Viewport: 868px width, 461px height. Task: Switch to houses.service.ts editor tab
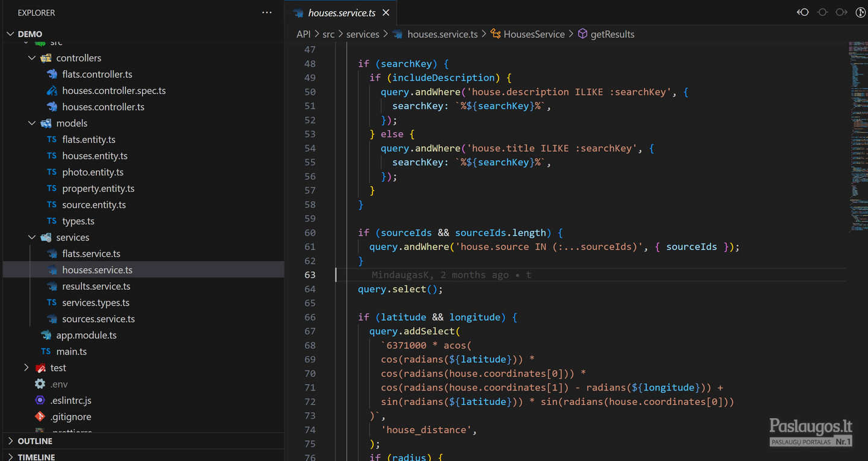(x=341, y=13)
